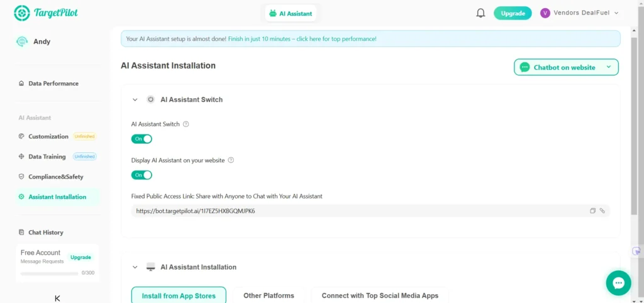The height and width of the screenshot is (303, 644).
Task: Click the Finish in just 10 minutes link
Action: tap(303, 39)
